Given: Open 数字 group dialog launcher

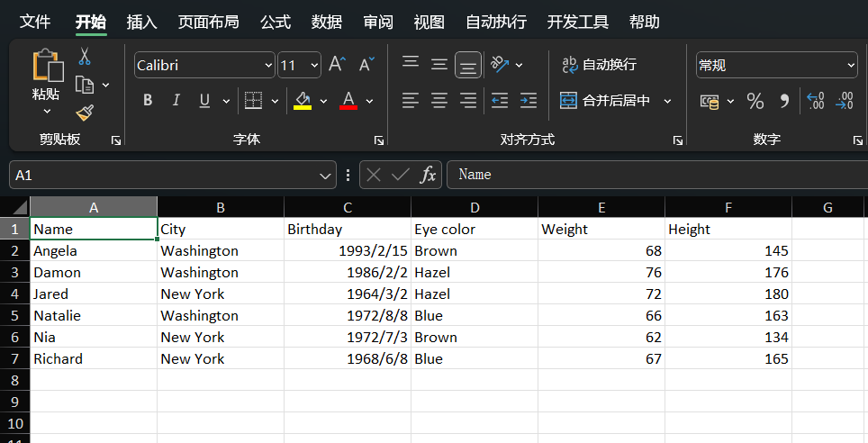Looking at the screenshot, I should (x=857, y=140).
